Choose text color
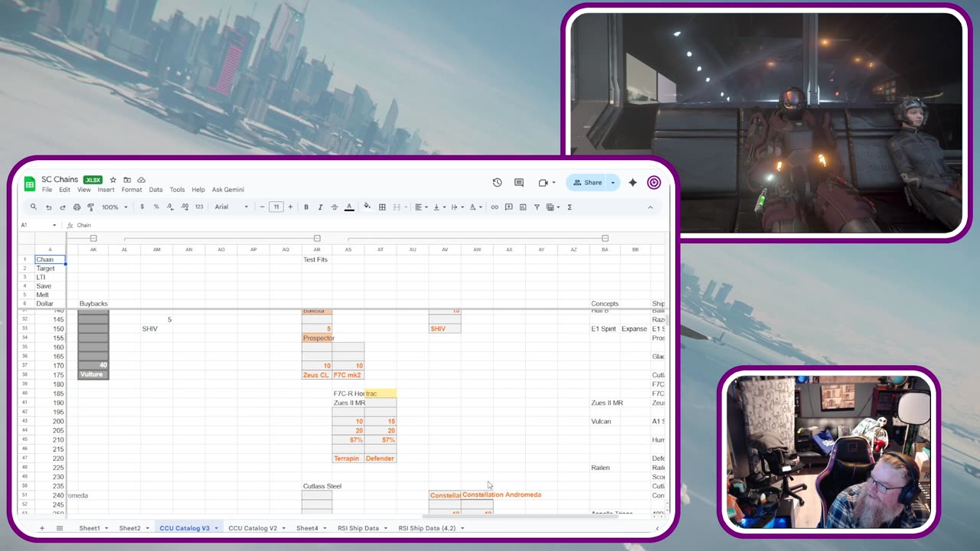The width and height of the screenshot is (980, 551). (349, 207)
